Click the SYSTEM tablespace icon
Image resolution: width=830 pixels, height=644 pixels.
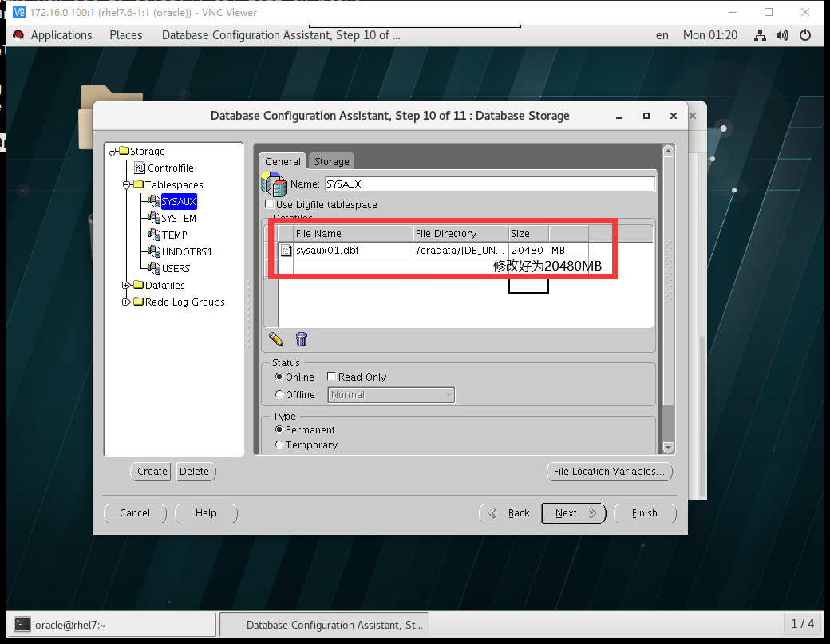[x=154, y=218]
